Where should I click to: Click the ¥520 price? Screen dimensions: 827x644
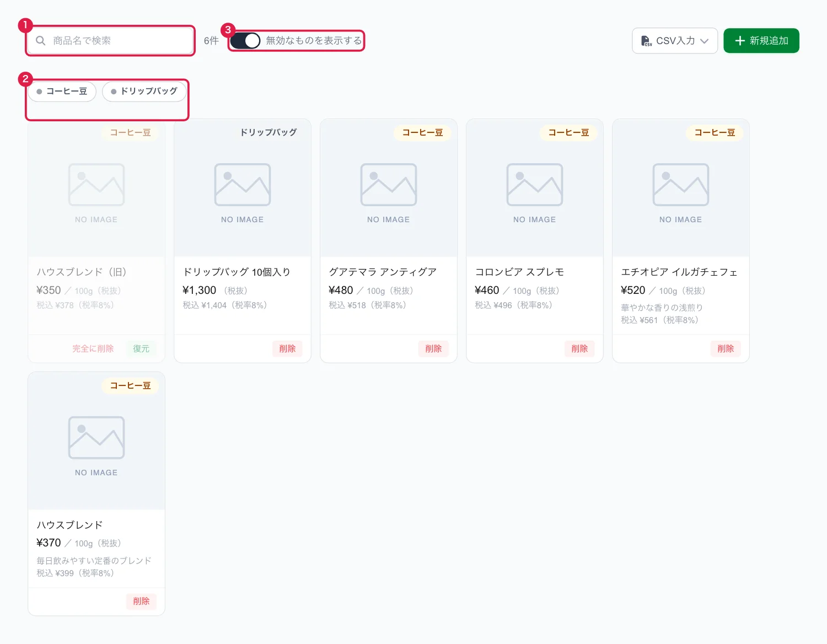point(633,291)
